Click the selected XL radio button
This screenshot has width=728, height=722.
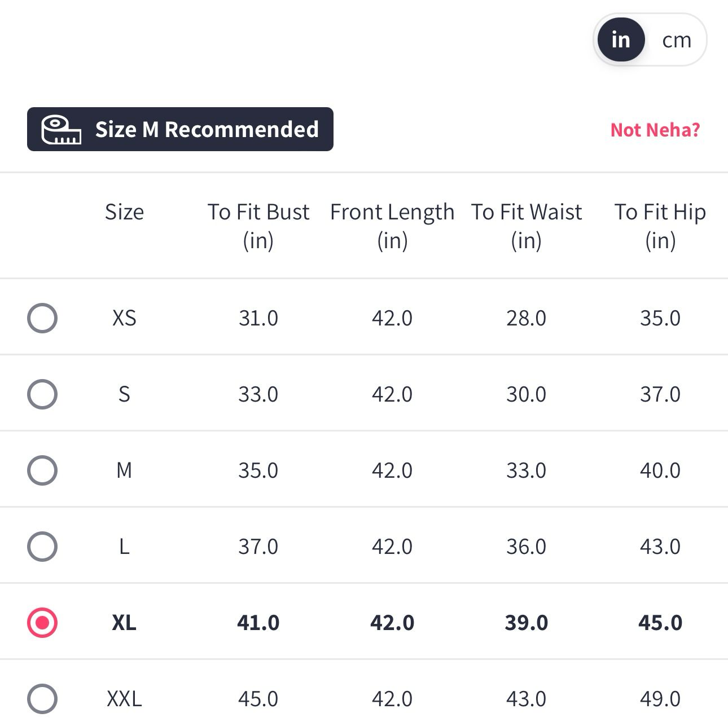pos(42,623)
